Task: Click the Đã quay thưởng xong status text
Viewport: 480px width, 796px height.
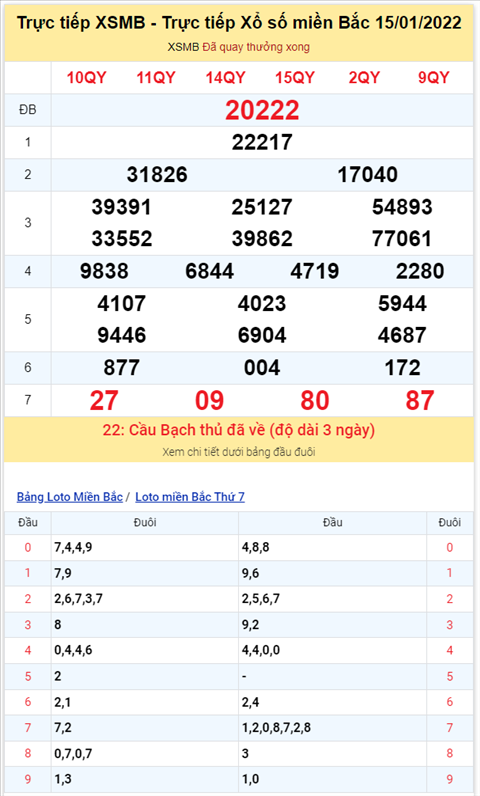Action: coord(256,47)
